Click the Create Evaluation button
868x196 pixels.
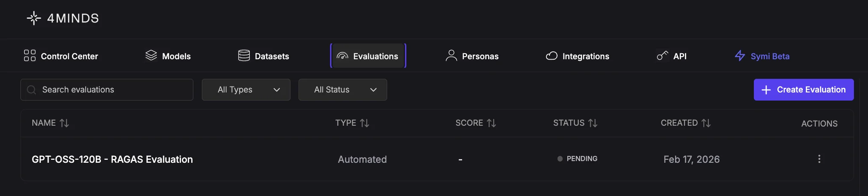coord(804,89)
